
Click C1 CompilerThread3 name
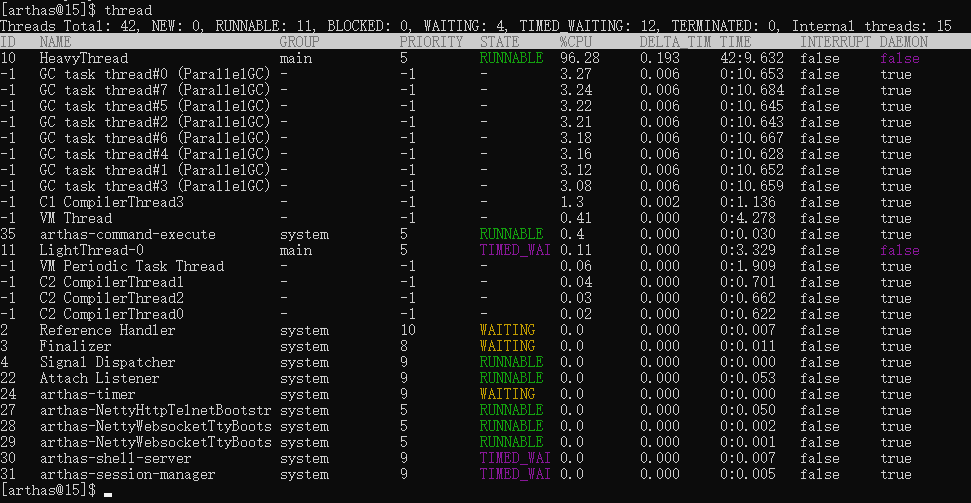(111, 202)
